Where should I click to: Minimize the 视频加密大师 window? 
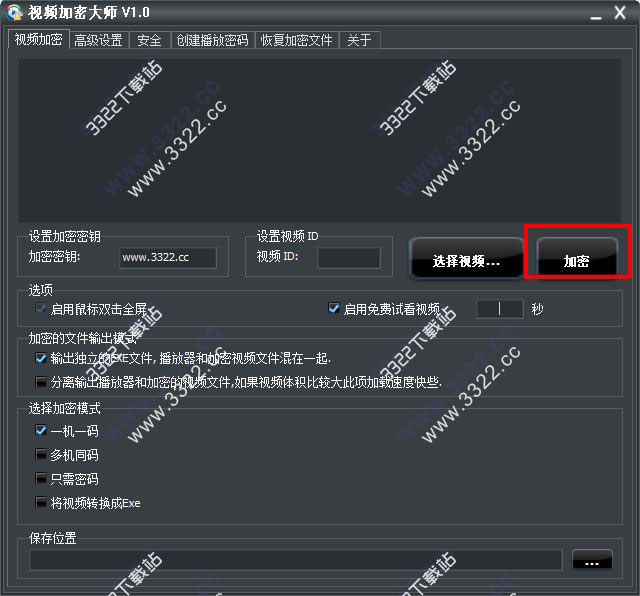point(596,15)
